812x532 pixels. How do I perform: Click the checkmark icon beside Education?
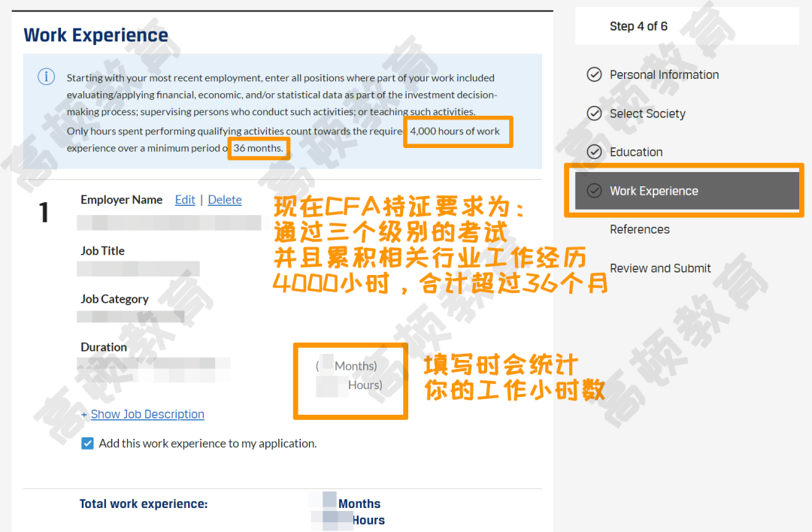(x=594, y=152)
